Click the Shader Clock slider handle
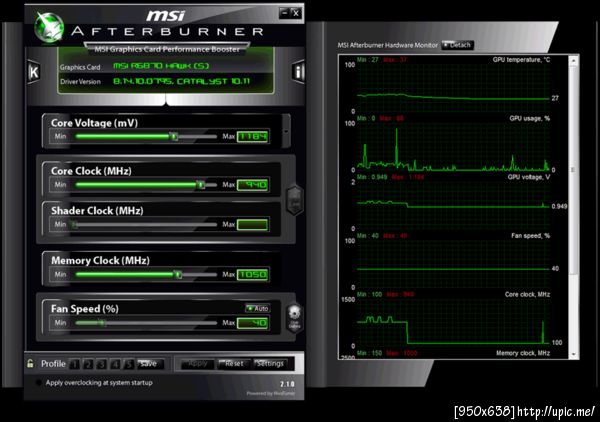The height and width of the screenshot is (422, 600). (x=75, y=225)
